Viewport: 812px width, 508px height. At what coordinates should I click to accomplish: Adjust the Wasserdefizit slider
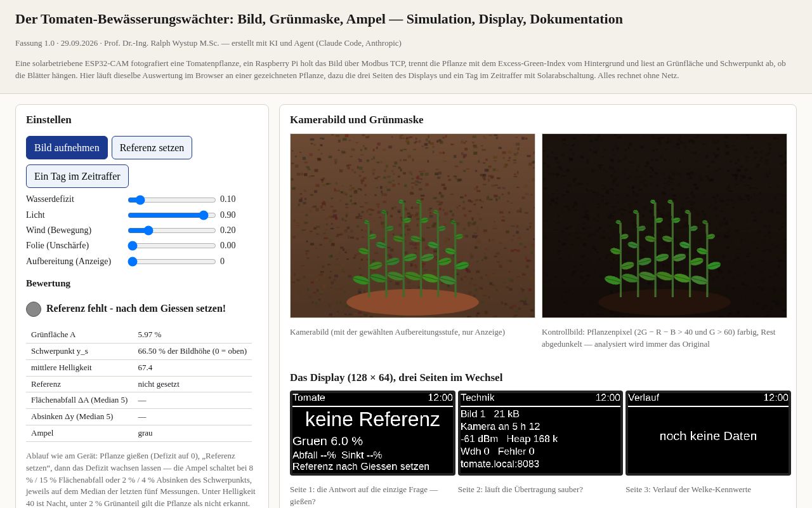(172, 199)
